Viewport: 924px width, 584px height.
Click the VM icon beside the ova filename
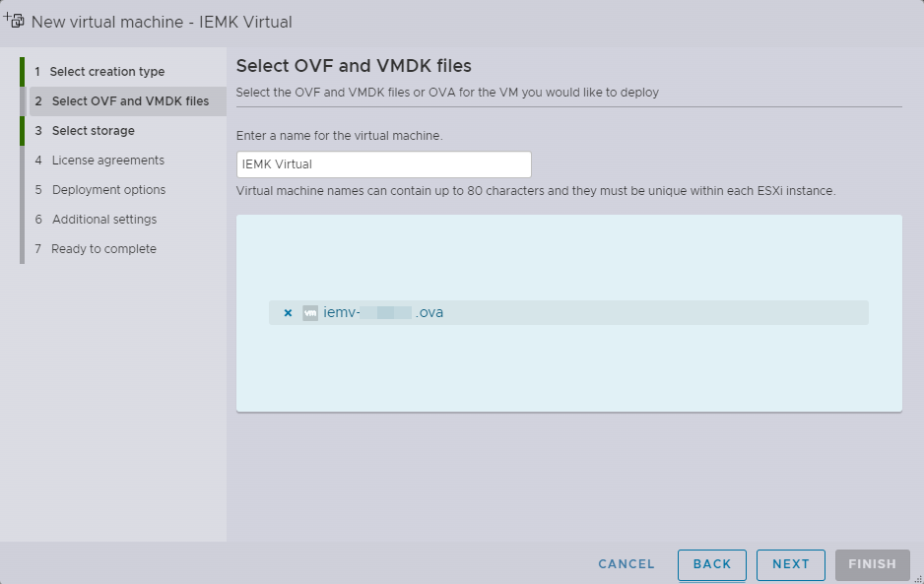(x=308, y=312)
